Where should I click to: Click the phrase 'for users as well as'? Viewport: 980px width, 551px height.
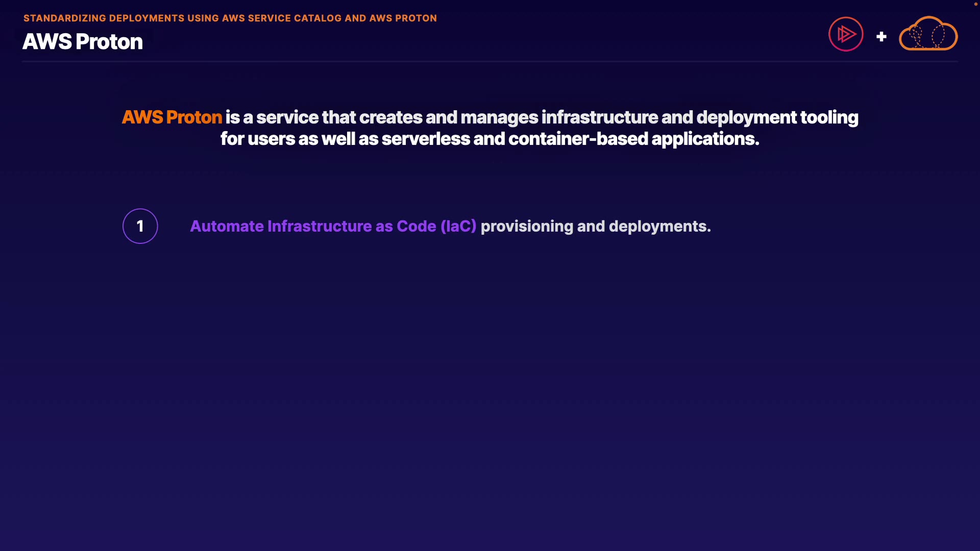pos(299,139)
